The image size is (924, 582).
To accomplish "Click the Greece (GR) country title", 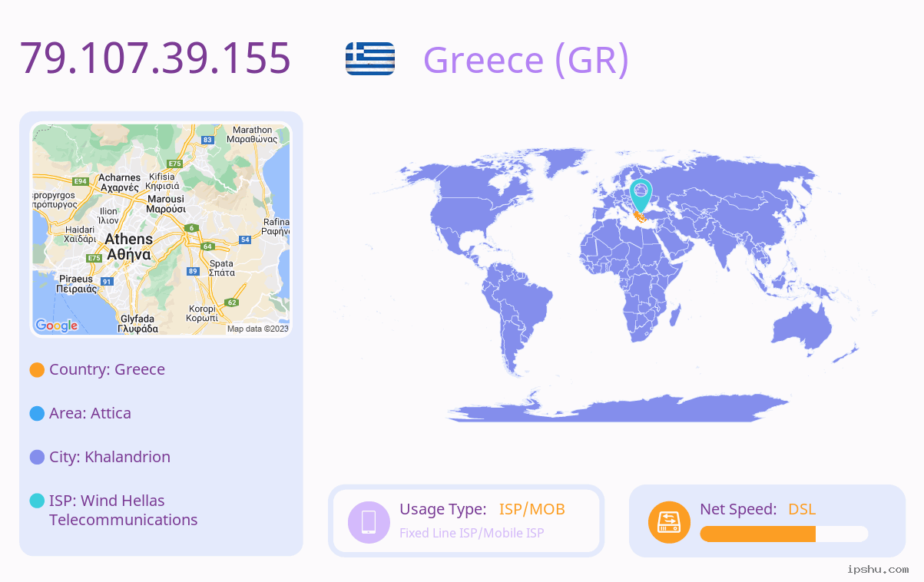I will coord(526,60).
